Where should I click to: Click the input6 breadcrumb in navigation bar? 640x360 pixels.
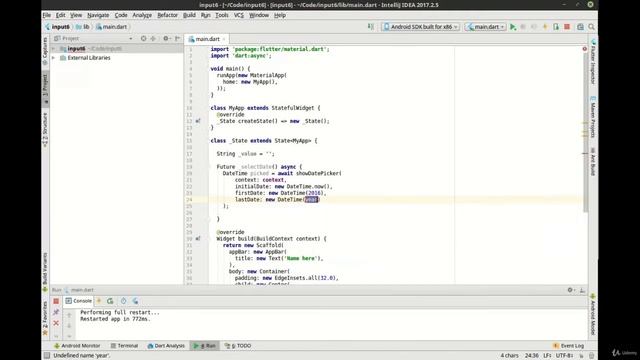pyautogui.click(x=58, y=27)
